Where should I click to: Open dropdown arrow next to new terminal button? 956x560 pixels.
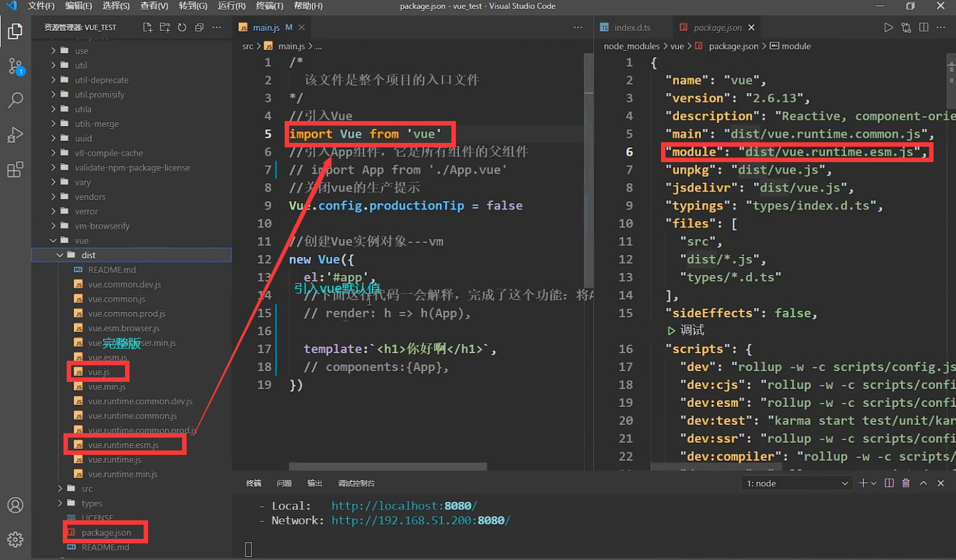click(x=873, y=484)
